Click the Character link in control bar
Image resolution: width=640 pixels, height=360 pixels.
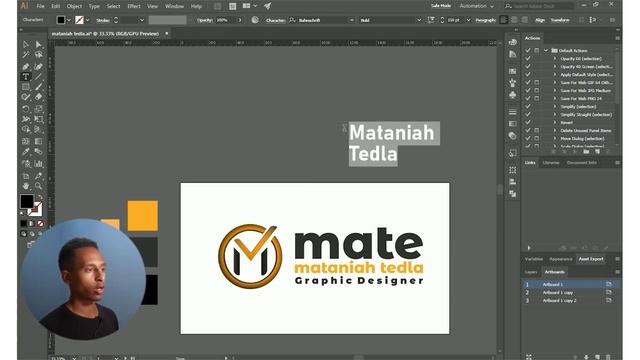click(x=276, y=20)
